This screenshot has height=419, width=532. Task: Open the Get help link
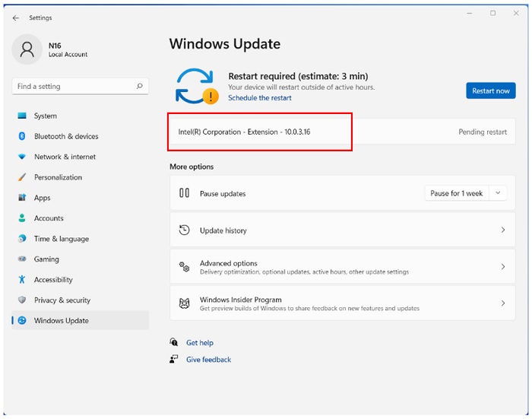(199, 343)
